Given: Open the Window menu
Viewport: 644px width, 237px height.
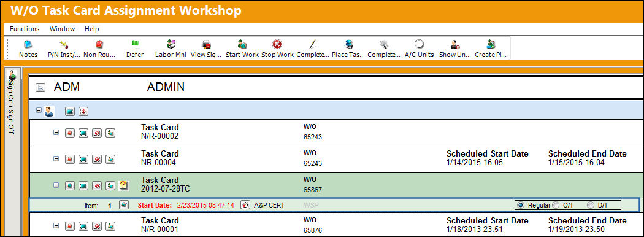Looking at the screenshot, I should 62,29.
